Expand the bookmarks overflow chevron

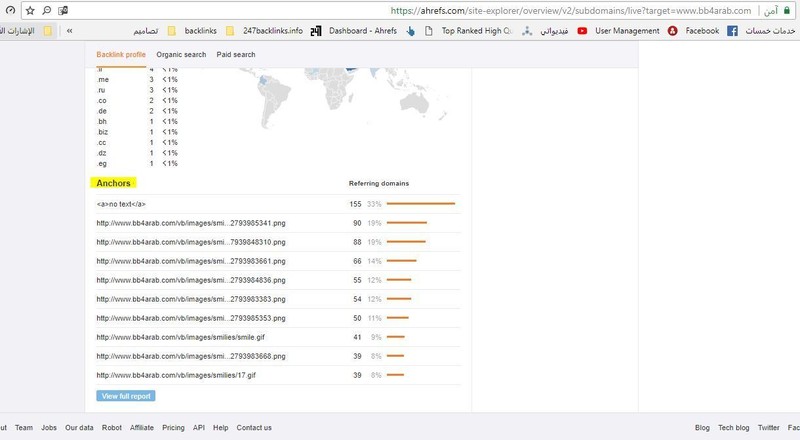click(68, 31)
